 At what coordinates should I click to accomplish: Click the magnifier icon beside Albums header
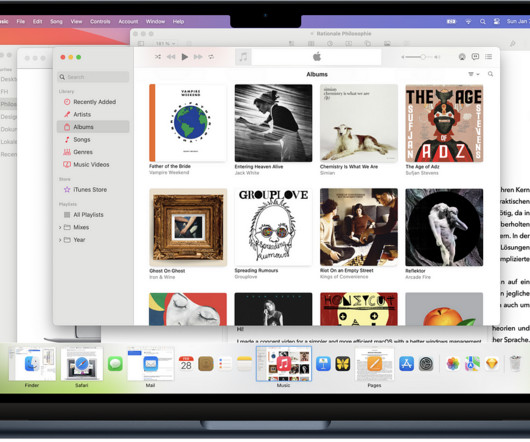pyautogui.click(x=490, y=74)
